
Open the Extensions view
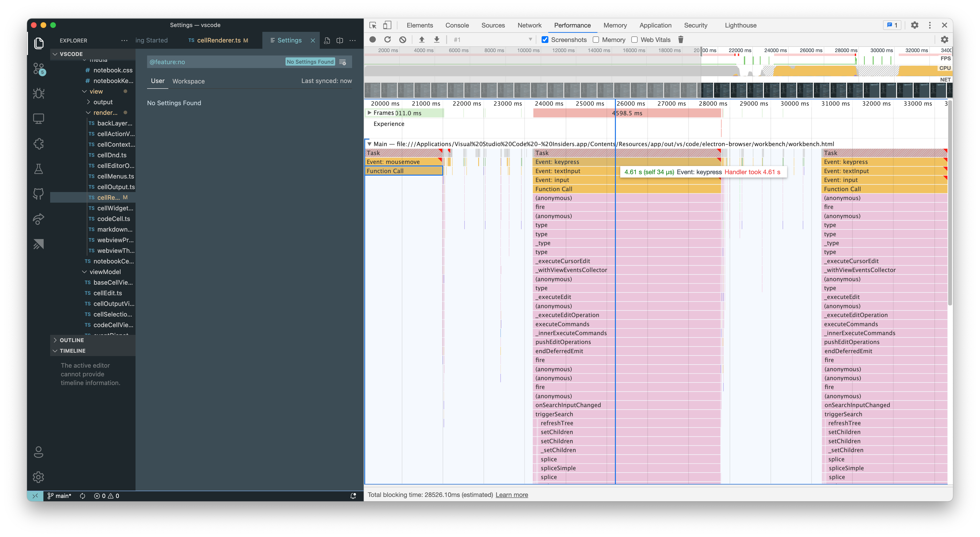click(x=38, y=144)
